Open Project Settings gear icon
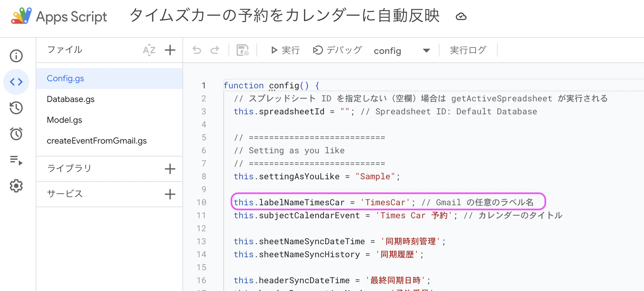Image resolution: width=644 pixels, height=291 pixels. 16,186
